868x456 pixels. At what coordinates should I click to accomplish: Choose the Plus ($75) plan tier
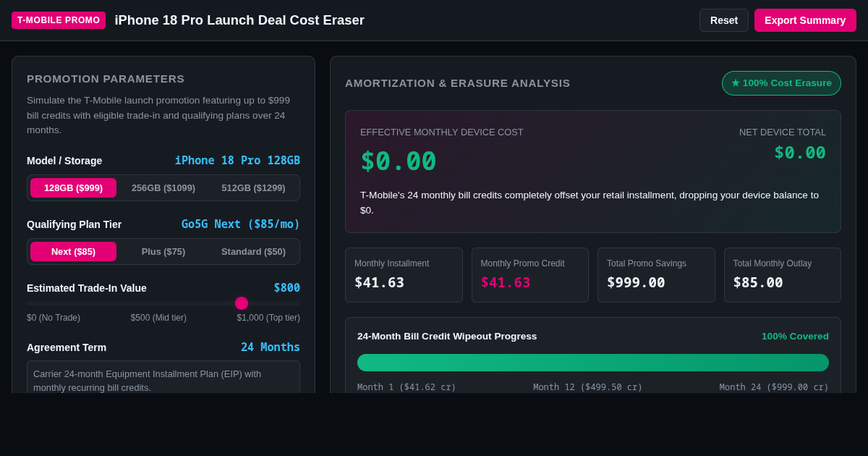click(163, 252)
